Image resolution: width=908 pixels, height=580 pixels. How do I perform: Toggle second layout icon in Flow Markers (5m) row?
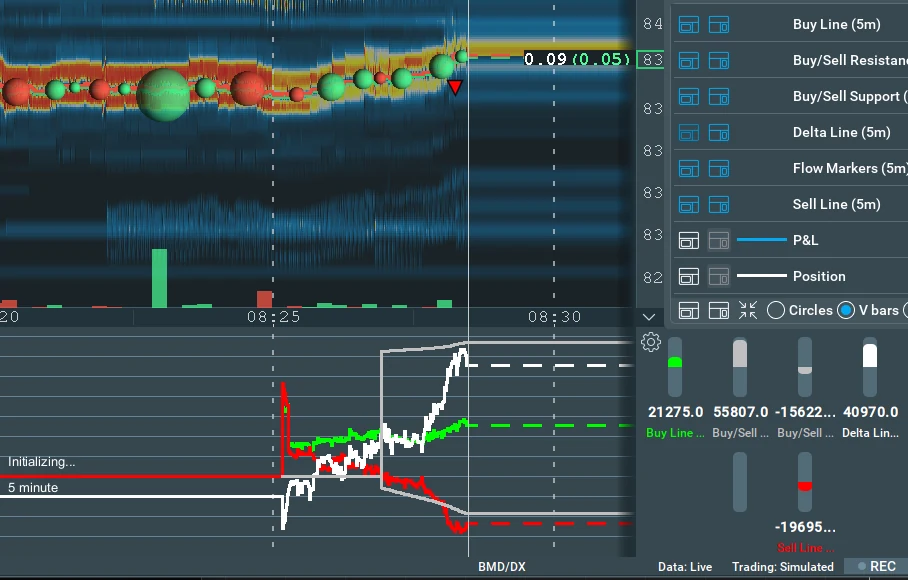tap(719, 168)
